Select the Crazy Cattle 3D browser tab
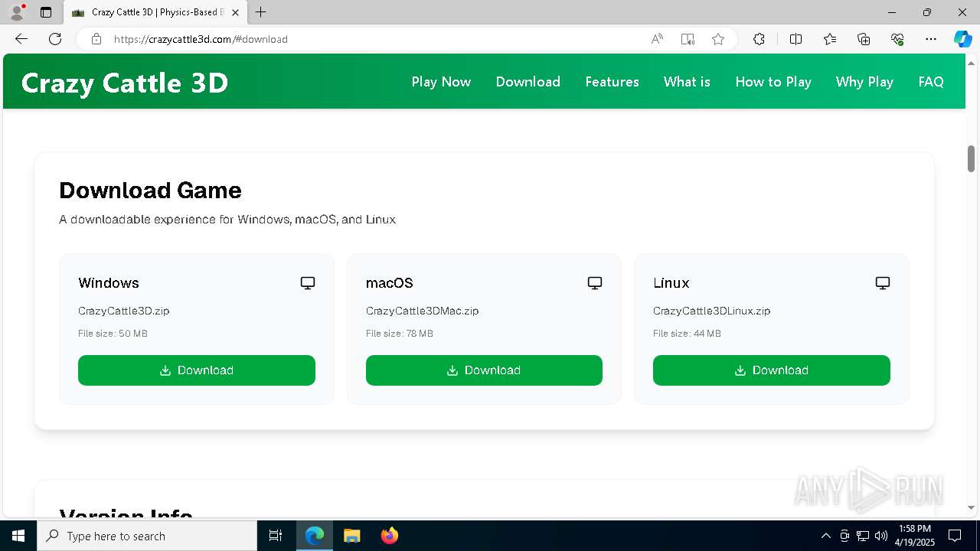The height and width of the screenshot is (551, 980). [155, 12]
